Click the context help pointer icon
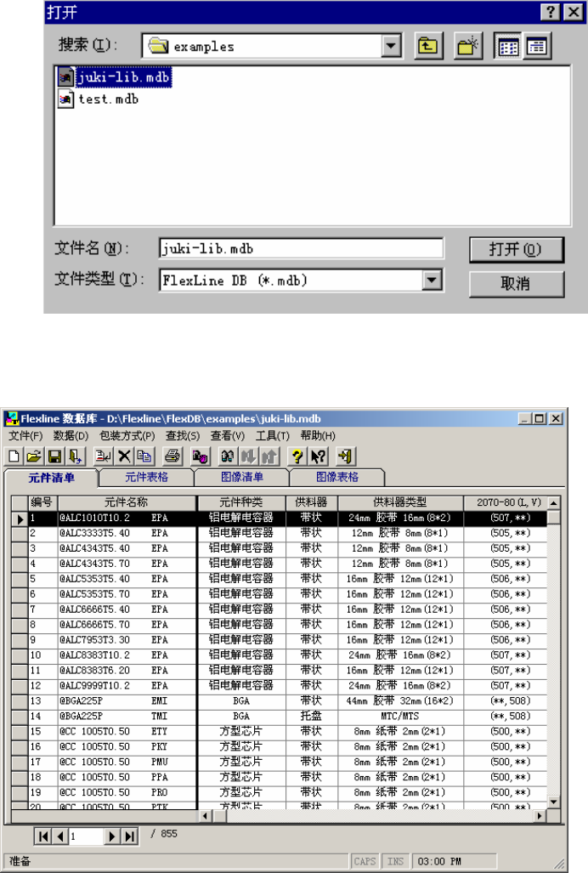The height and width of the screenshot is (873, 588). click(318, 456)
